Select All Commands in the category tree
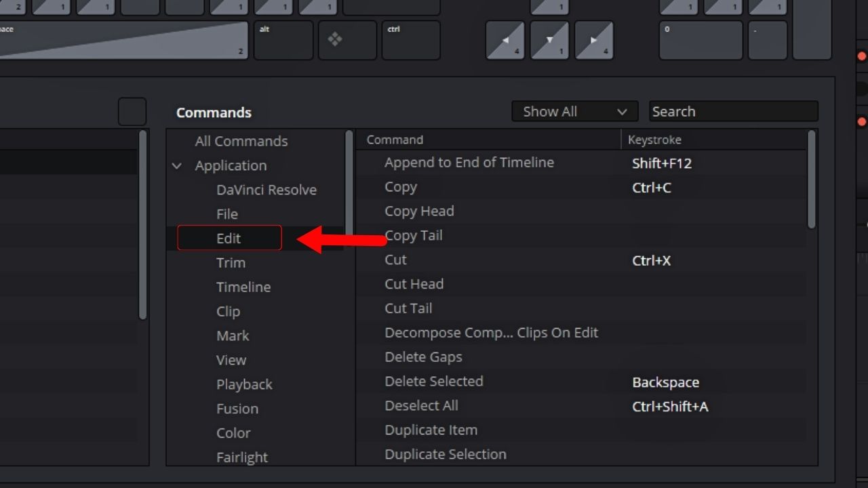 coord(241,141)
